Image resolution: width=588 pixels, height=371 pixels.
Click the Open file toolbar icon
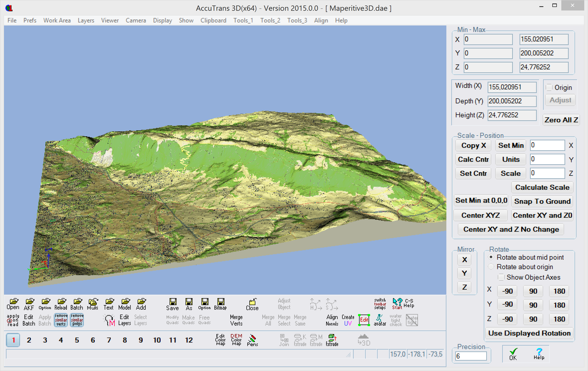click(x=13, y=304)
